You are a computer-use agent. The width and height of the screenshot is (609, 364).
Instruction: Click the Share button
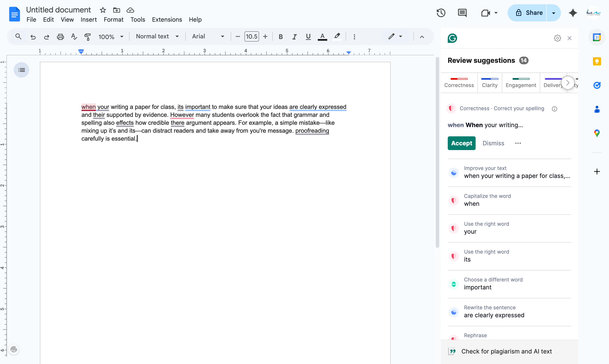click(x=527, y=13)
